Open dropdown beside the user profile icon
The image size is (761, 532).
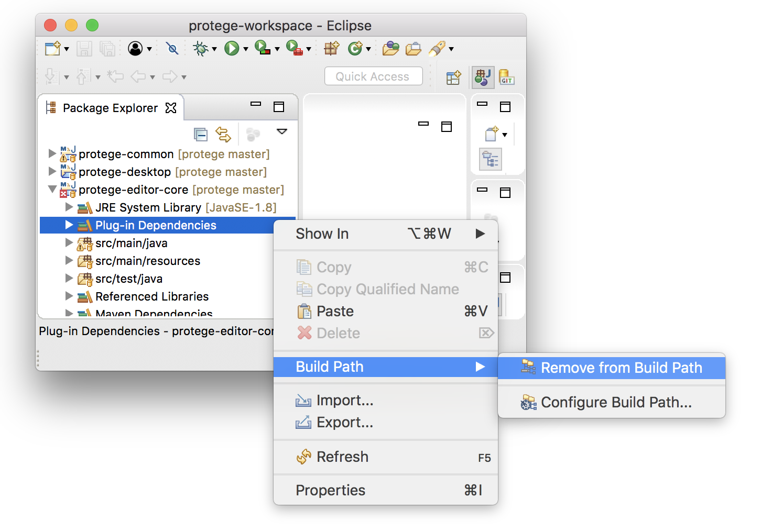(x=149, y=49)
